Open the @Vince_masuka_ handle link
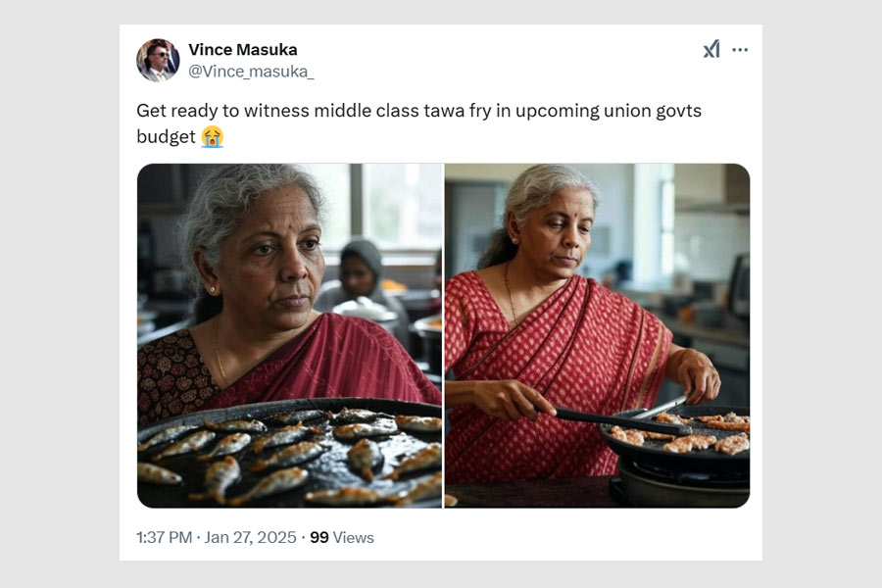The height and width of the screenshot is (588, 882). (251, 72)
